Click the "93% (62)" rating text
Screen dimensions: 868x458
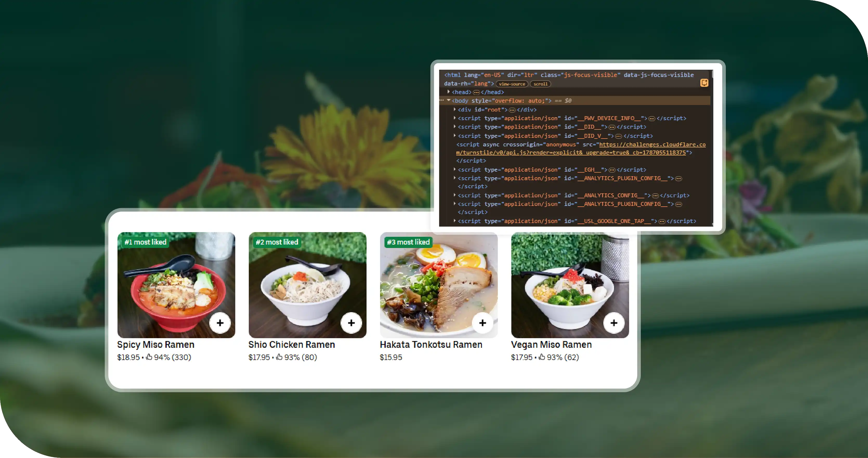pos(563,357)
